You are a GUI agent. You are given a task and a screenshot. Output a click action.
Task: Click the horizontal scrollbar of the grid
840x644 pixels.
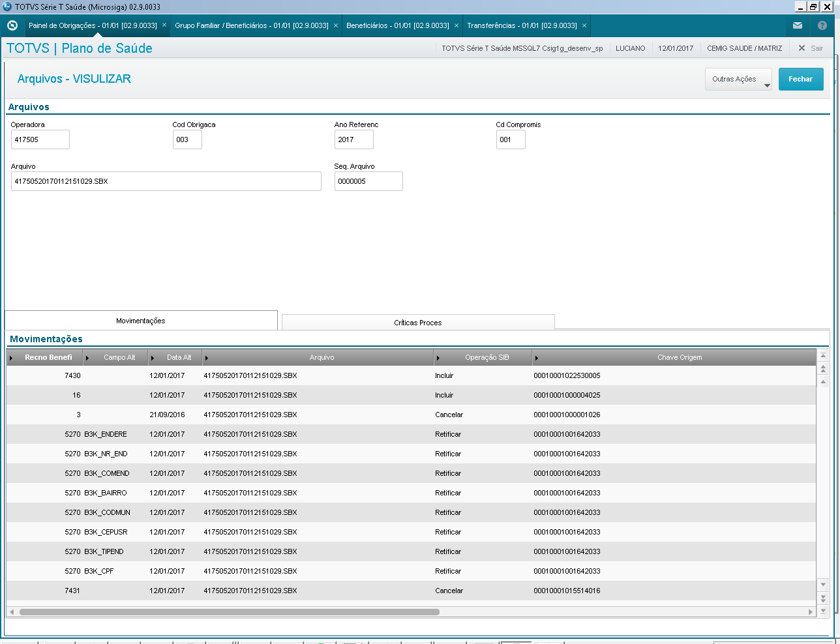[x=230, y=612]
